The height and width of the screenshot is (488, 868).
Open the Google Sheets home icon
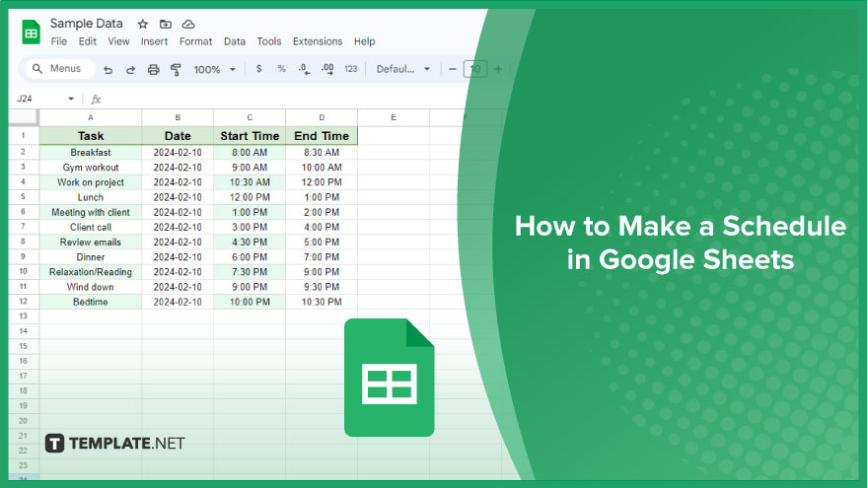coord(31,33)
